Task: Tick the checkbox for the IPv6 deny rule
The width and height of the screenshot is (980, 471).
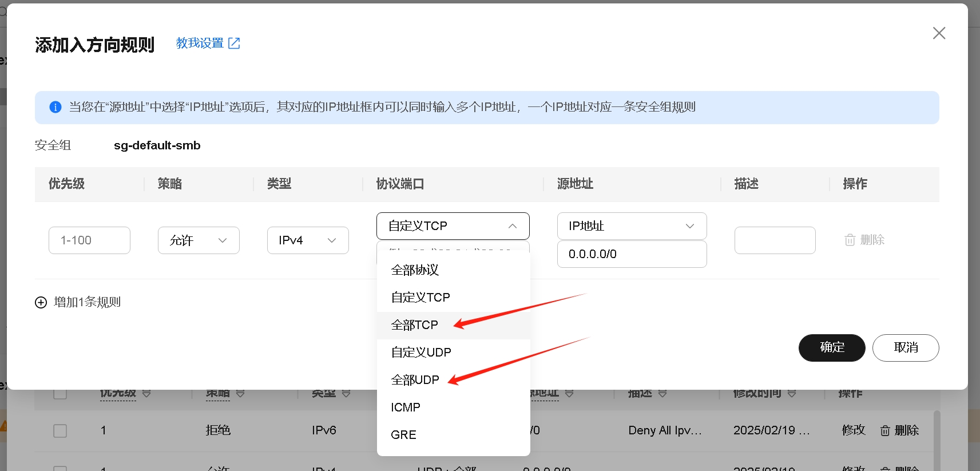Action: (60, 430)
